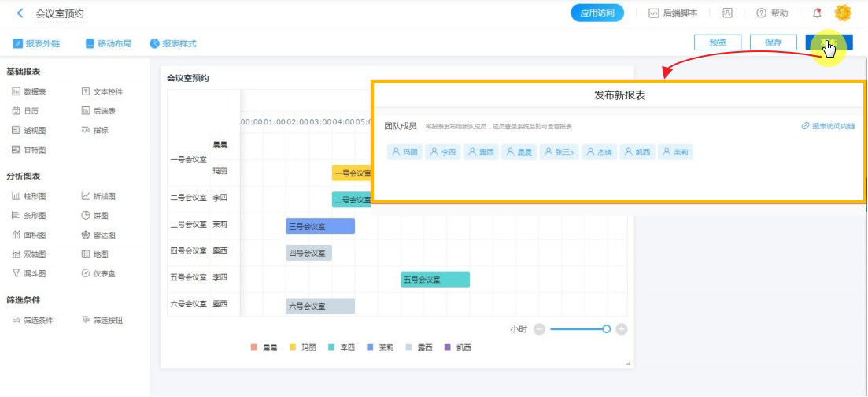868x397 pixels.
Task: Click the 应用访问 button
Action: pyautogui.click(x=597, y=13)
